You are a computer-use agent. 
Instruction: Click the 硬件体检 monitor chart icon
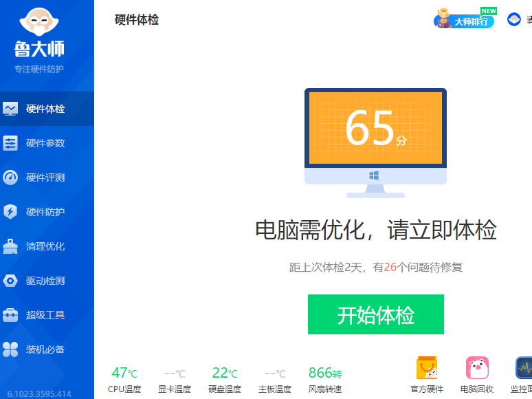(x=10, y=109)
